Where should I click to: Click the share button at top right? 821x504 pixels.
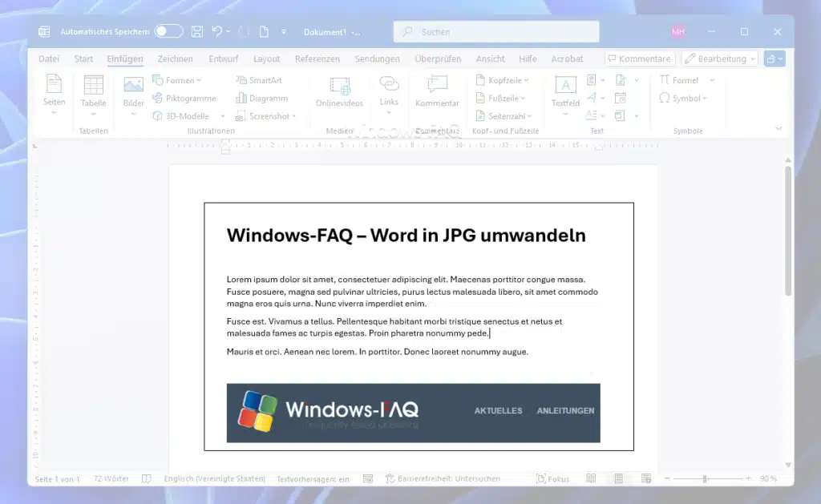tap(774, 58)
